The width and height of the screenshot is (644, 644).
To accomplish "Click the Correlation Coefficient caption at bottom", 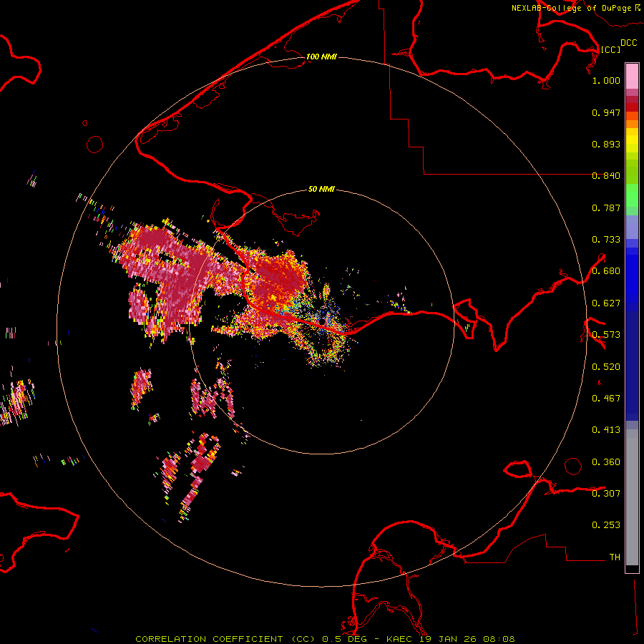I will pyautogui.click(x=324, y=638).
